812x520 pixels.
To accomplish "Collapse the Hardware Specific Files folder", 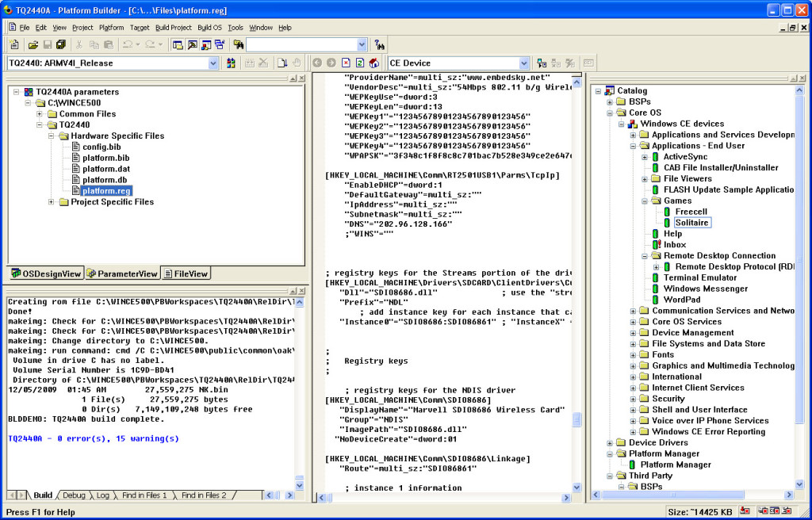I will point(52,136).
